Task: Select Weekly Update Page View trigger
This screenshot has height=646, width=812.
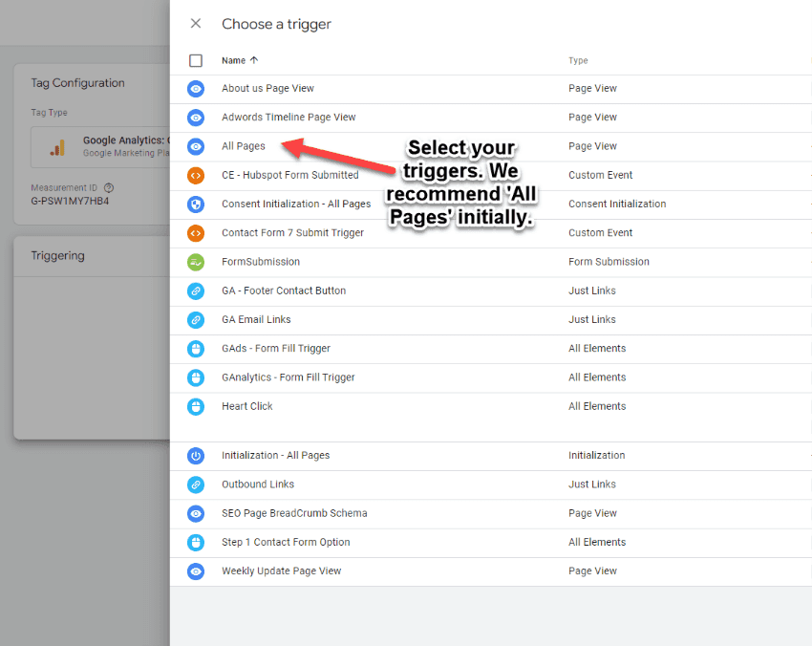Action: click(x=281, y=571)
